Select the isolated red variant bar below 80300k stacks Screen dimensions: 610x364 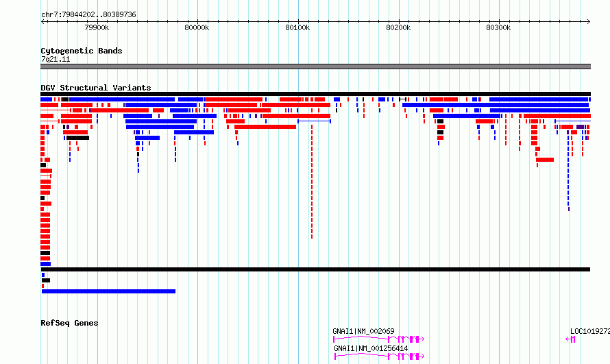tap(545, 160)
